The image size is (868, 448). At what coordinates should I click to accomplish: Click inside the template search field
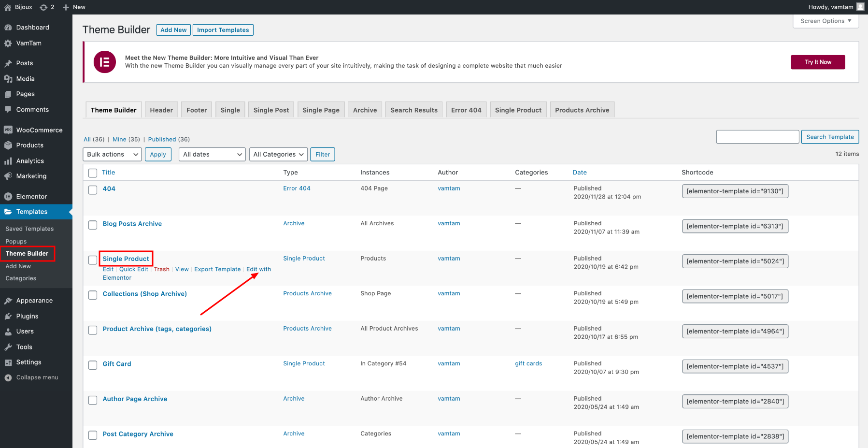click(x=757, y=137)
